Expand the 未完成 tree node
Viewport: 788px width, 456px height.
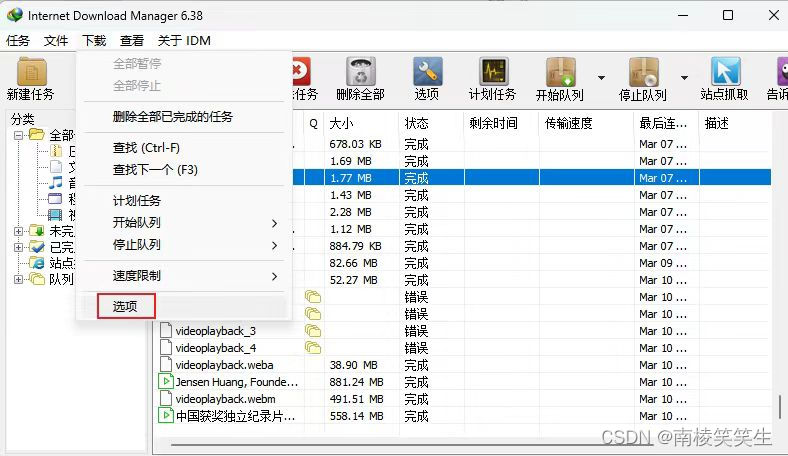19,231
